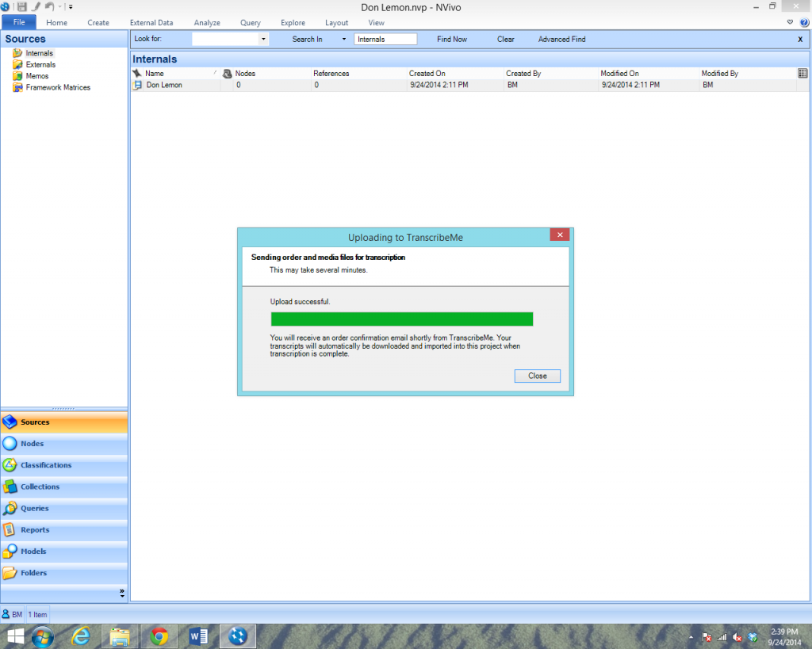Open the File menu
Image resolution: width=812 pixels, height=649 pixels.
click(19, 22)
